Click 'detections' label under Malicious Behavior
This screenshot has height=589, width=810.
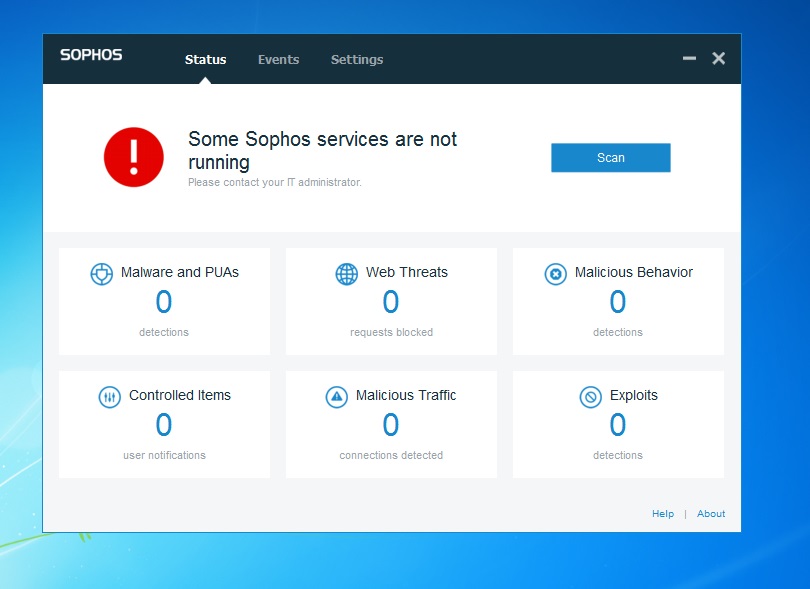(618, 332)
